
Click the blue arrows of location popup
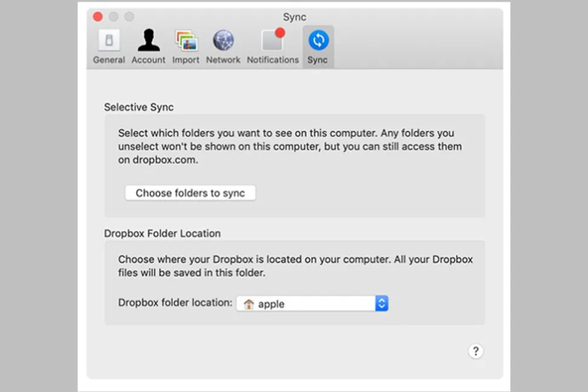pyautogui.click(x=381, y=304)
